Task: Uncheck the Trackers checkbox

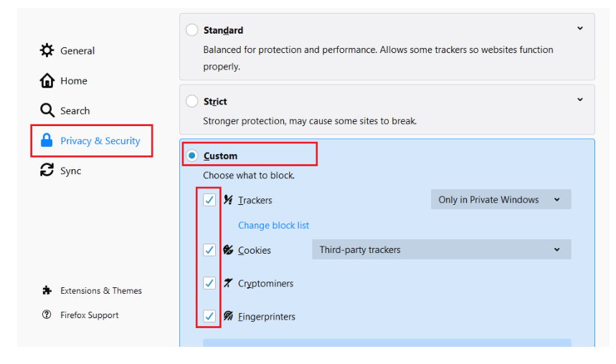Action: coord(209,200)
